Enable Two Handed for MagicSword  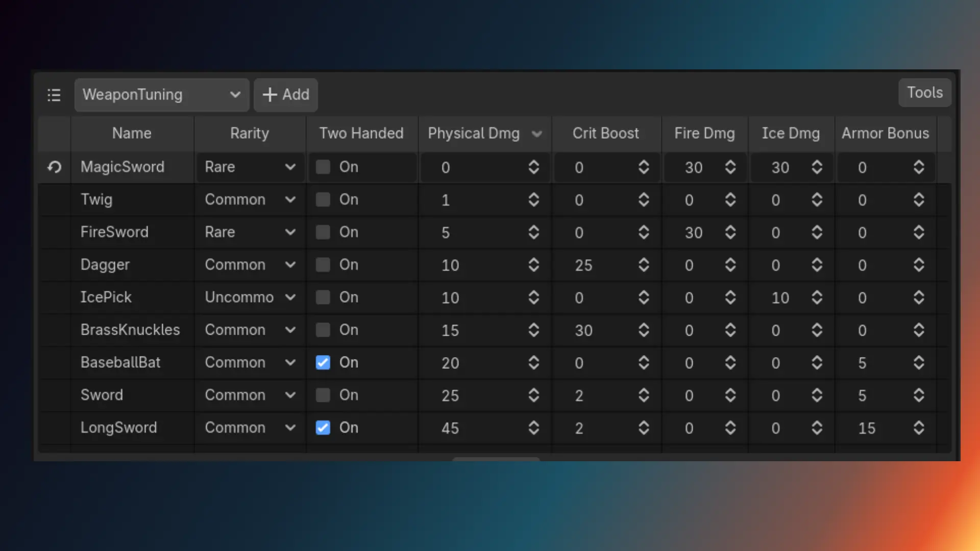pyautogui.click(x=323, y=167)
